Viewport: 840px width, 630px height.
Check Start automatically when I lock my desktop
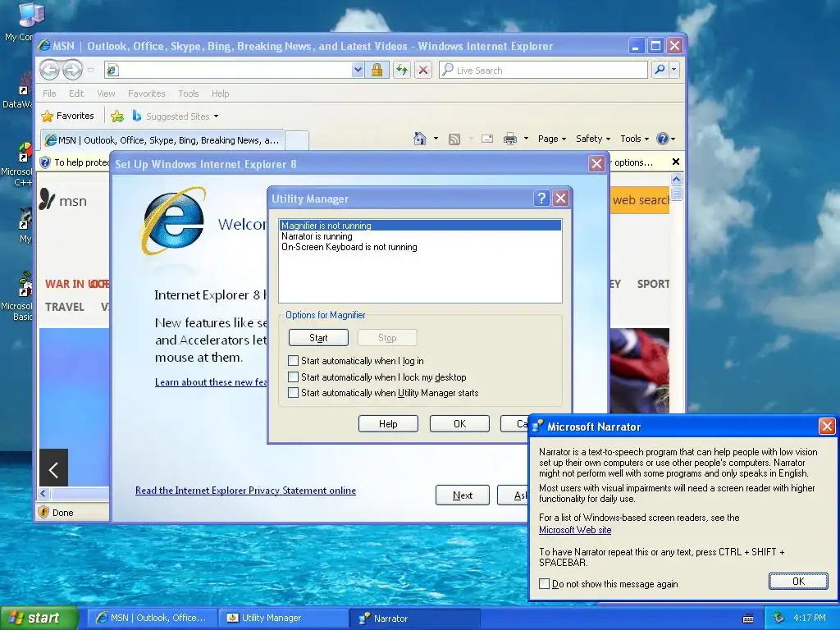coord(293,377)
